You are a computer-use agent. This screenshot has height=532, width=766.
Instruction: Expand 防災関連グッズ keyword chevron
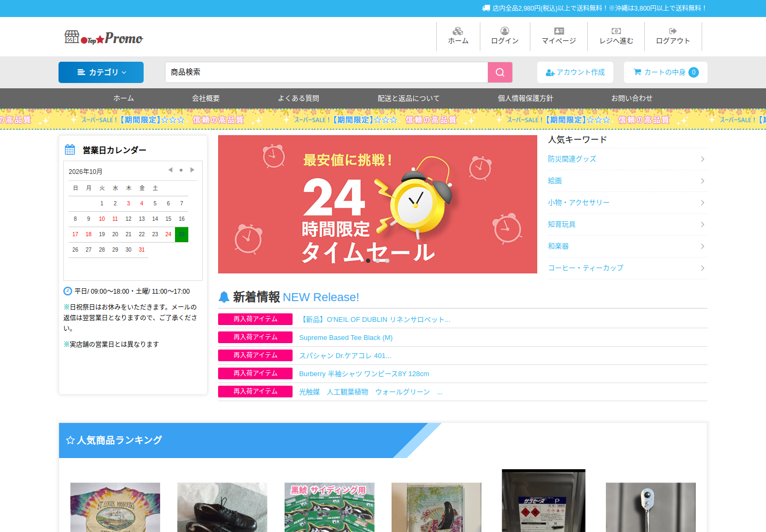702,159
